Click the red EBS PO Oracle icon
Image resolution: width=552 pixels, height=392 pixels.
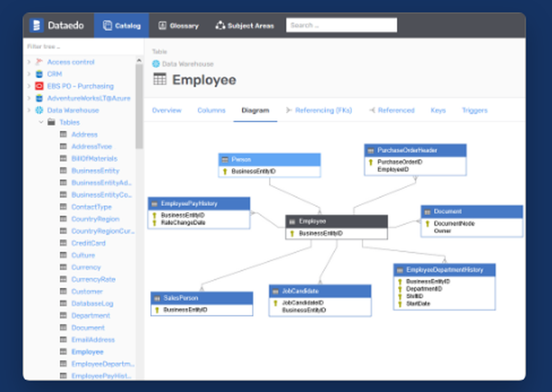[39, 86]
